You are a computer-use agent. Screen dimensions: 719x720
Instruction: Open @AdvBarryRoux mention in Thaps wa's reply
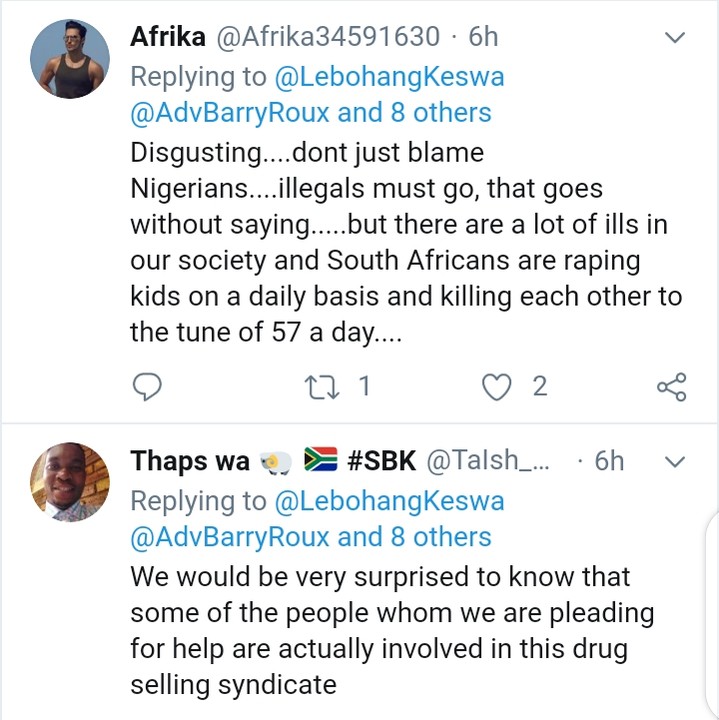coord(230,536)
